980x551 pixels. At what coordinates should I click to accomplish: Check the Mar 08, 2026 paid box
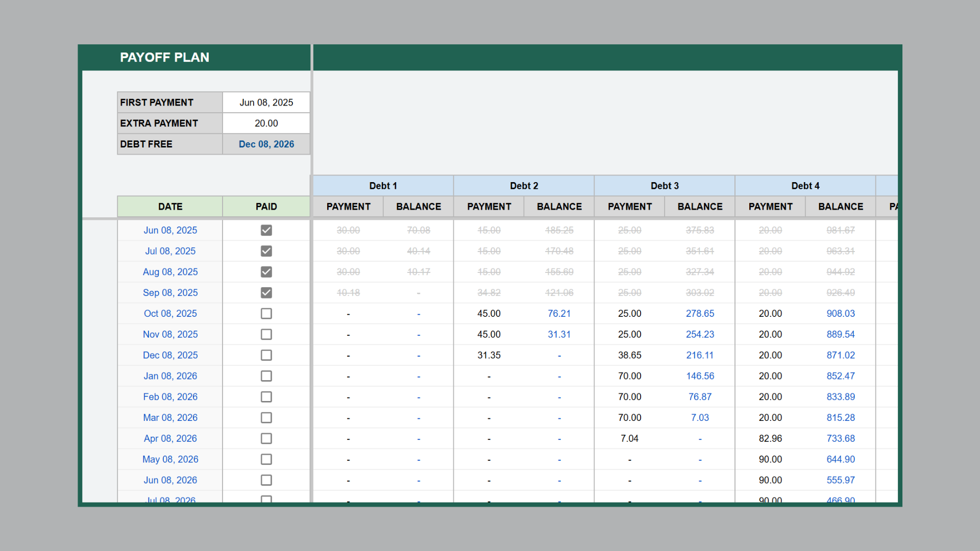click(266, 418)
